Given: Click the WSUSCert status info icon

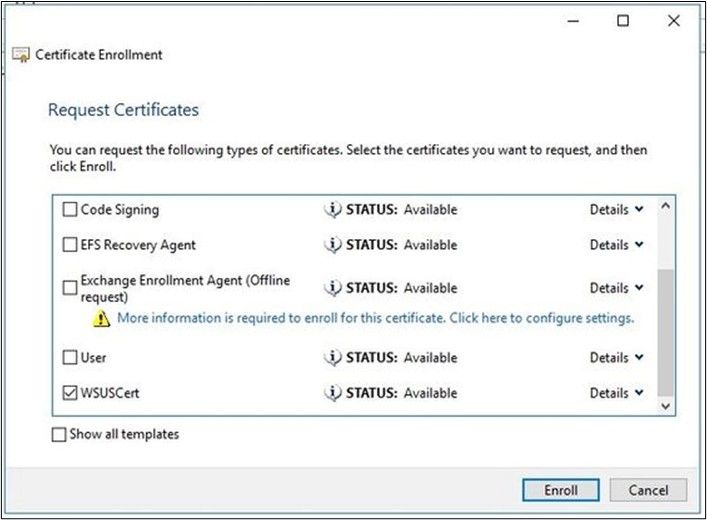Looking at the screenshot, I should (333, 393).
